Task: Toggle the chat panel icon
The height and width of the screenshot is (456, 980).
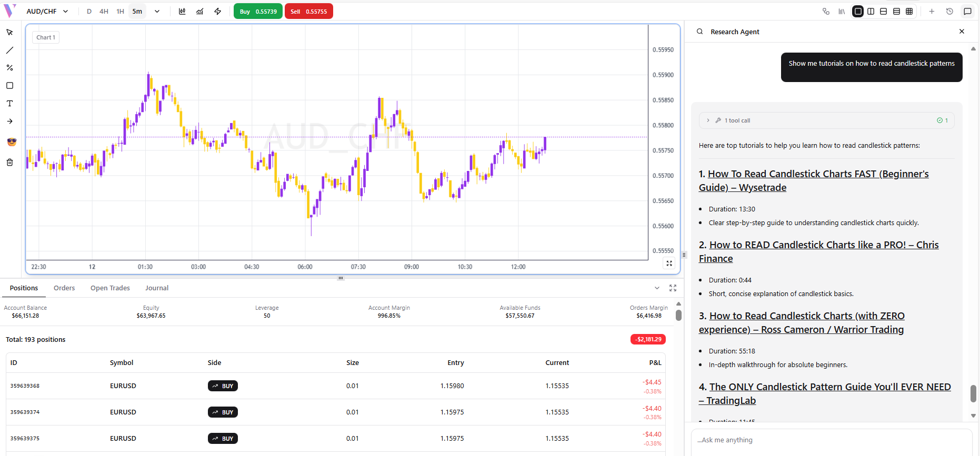Action: [x=967, y=12]
